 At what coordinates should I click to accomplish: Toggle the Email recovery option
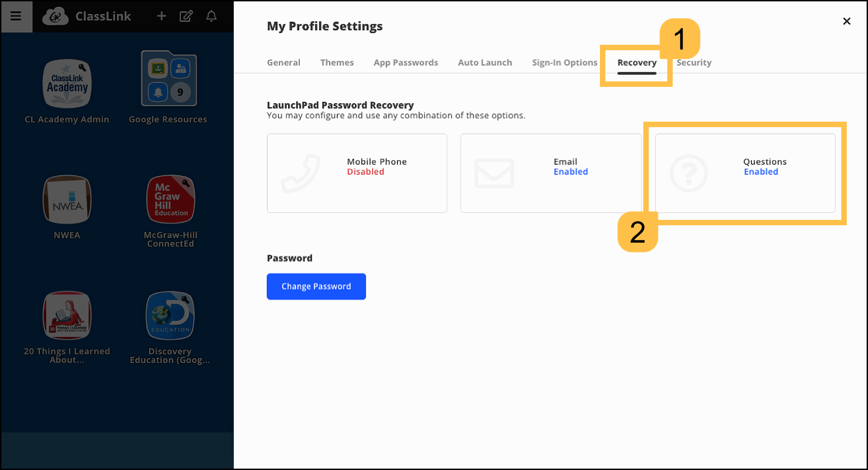coord(551,173)
